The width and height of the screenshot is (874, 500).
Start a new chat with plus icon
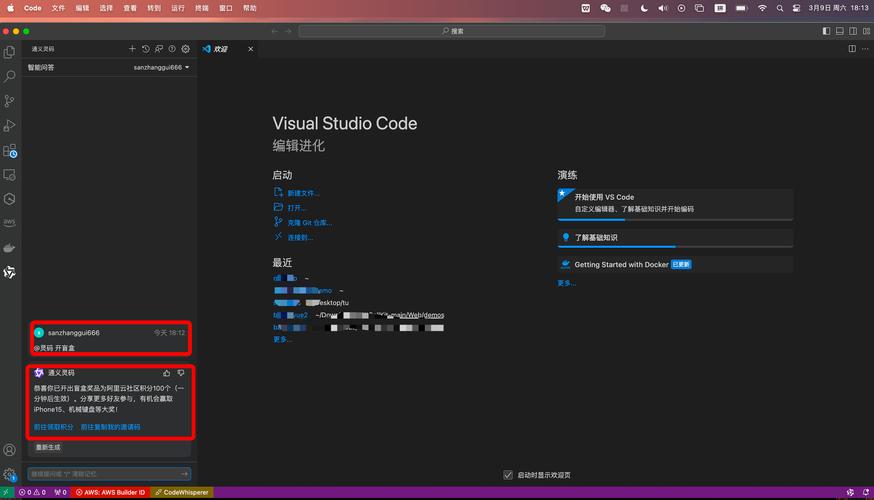pos(132,49)
